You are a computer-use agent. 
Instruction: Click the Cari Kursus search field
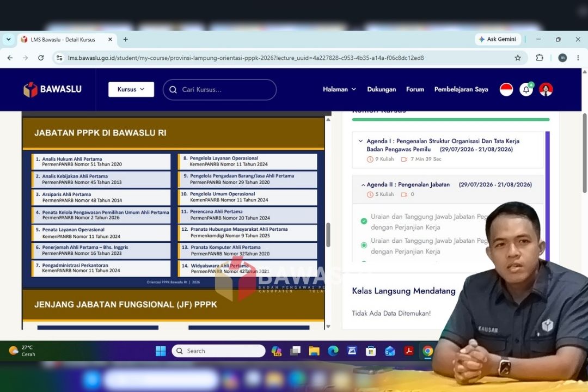tap(220, 90)
